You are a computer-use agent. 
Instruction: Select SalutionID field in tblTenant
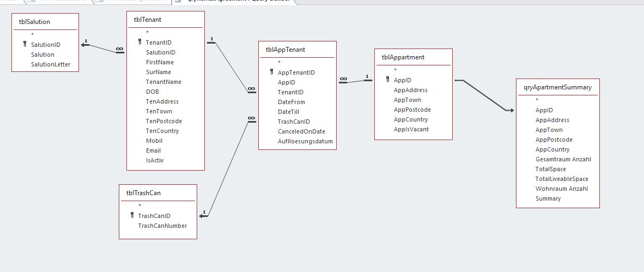coord(161,52)
